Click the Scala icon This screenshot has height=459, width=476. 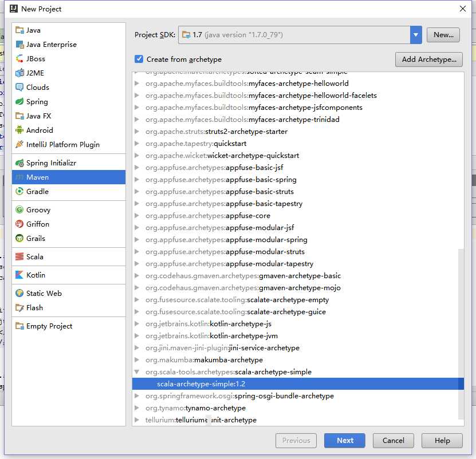click(x=19, y=256)
